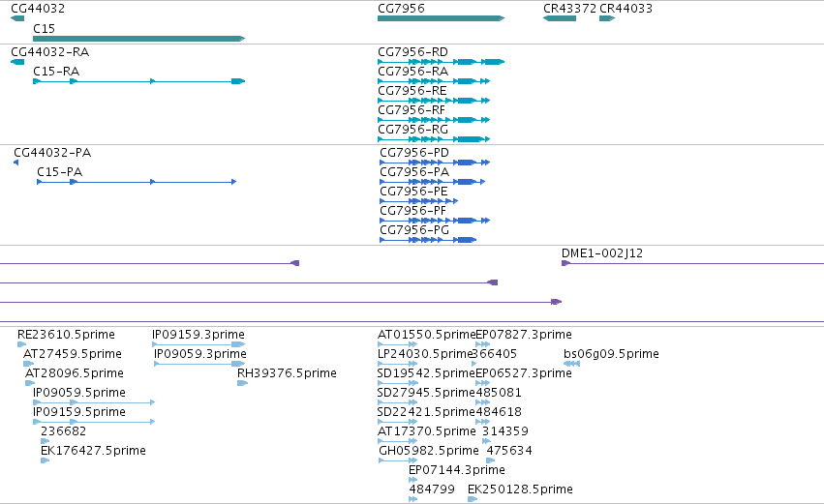824x504 pixels.
Task: Open the CG7956-RG transcript label
Action: click(413, 130)
